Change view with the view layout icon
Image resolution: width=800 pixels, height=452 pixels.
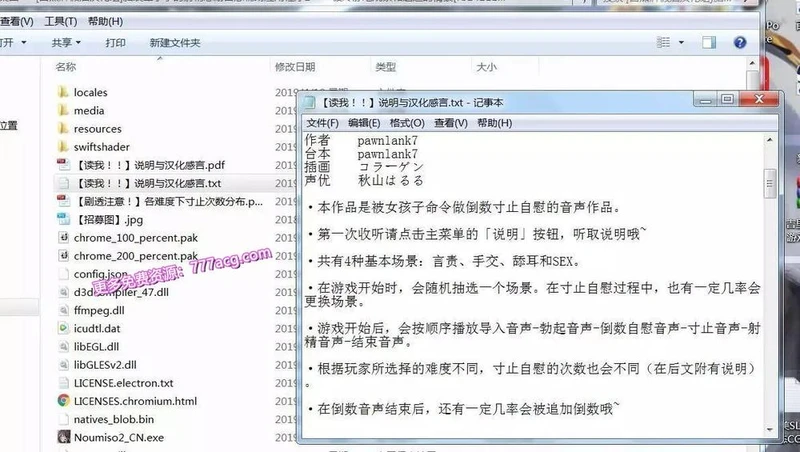tap(663, 42)
